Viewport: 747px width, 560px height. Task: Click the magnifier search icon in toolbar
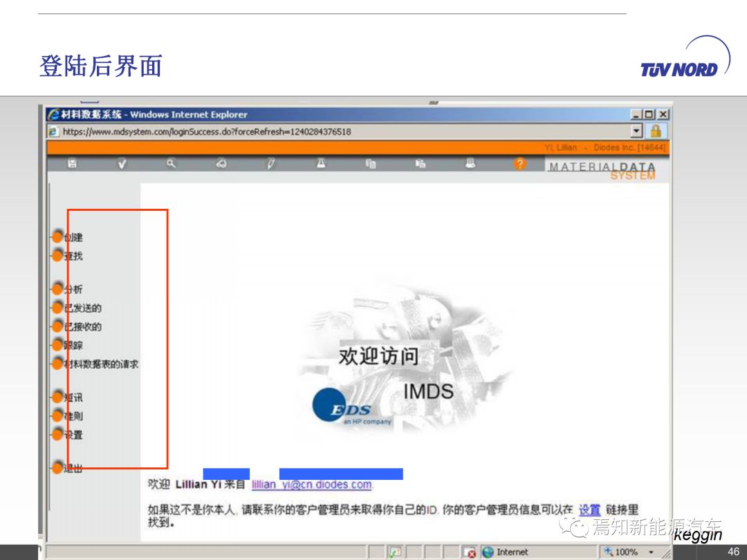click(171, 164)
